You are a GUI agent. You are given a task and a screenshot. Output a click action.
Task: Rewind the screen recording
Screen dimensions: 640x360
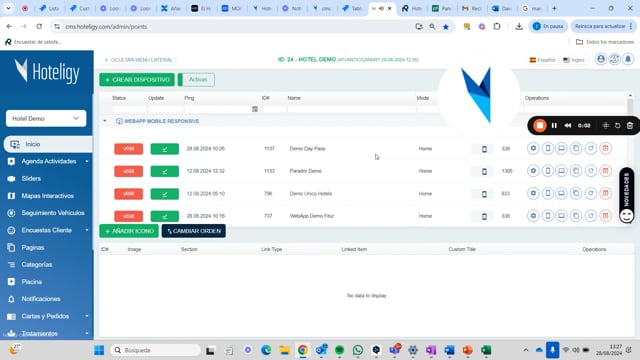(x=568, y=126)
